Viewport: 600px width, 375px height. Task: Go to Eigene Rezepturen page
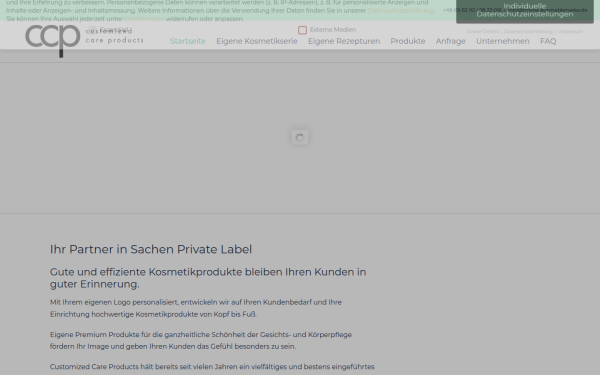click(x=344, y=41)
